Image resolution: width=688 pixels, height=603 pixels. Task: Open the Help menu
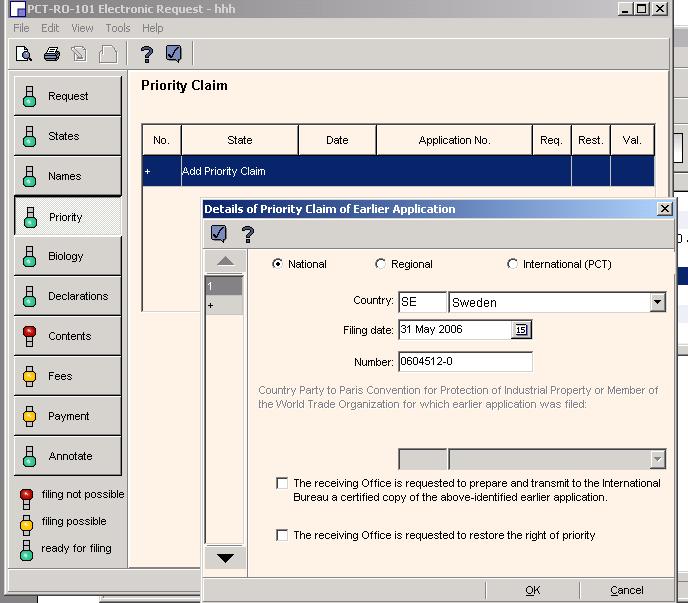(x=152, y=28)
